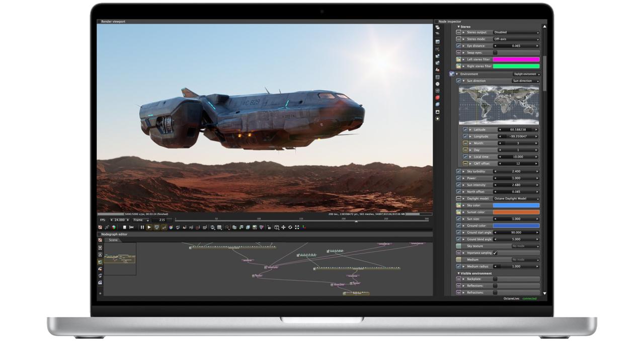Click the red cube icon in inspector sidebar

(x=437, y=97)
